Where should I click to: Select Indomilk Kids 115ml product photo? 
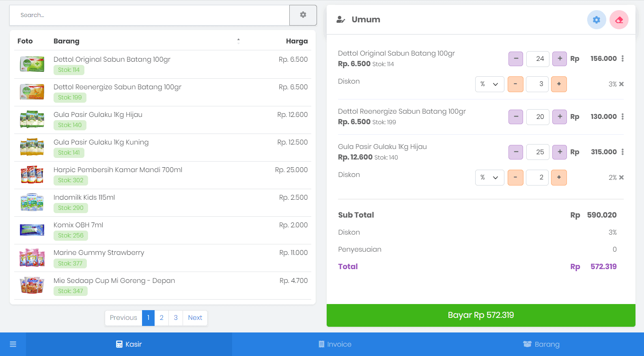point(32,202)
